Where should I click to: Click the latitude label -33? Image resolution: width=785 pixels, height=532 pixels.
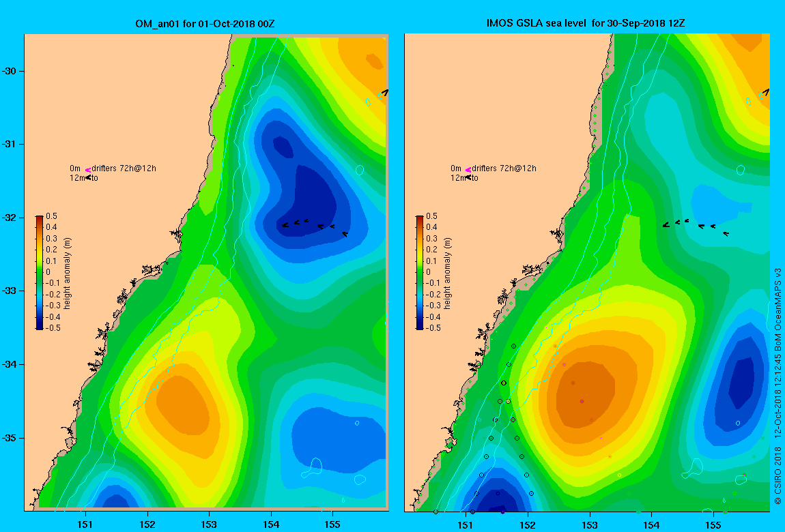click(10, 291)
